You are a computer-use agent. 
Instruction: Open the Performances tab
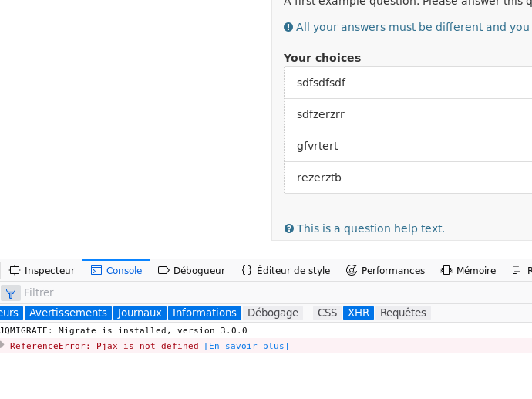[385, 271]
